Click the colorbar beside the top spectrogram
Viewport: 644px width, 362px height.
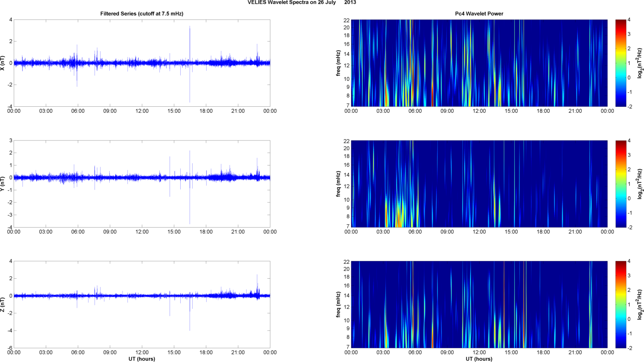point(621,63)
